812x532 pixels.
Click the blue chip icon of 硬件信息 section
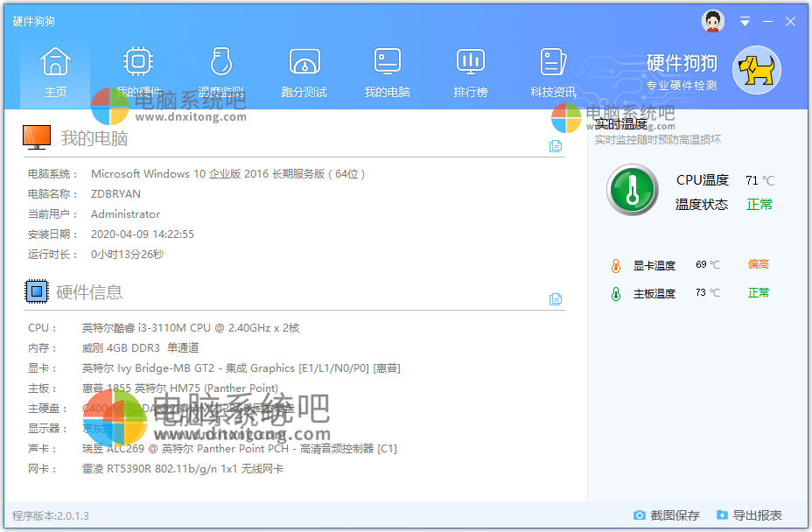click(x=36, y=291)
